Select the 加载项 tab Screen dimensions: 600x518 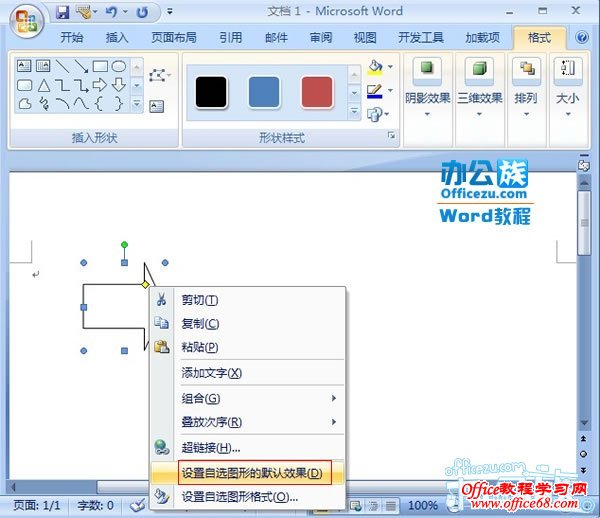[483, 37]
